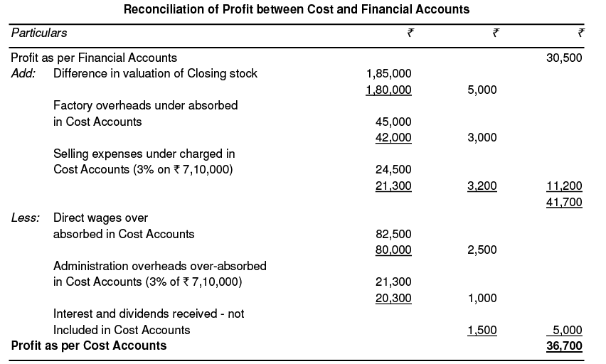Select Profit as per Cost Accounts label
Image resolution: width=606 pixels, height=364 pixels.
tap(89, 346)
